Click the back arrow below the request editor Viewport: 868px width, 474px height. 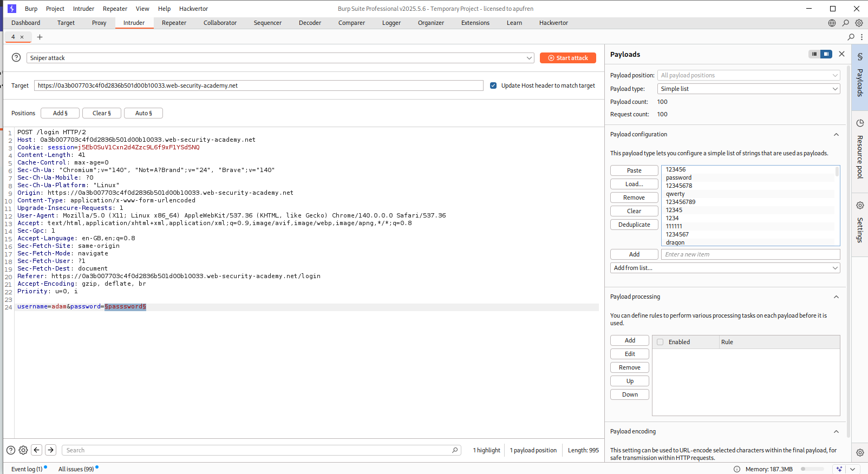pyautogui.click(x=37, y=450)
